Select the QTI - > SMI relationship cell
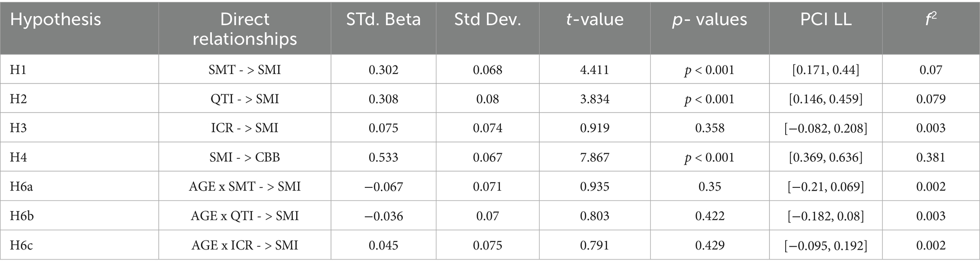Viewport: 980px width, 268px height. (245, 99)
